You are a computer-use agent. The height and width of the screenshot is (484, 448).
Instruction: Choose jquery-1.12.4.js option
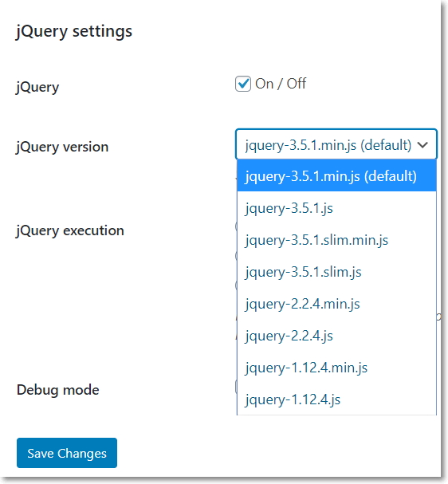point(336,399)
